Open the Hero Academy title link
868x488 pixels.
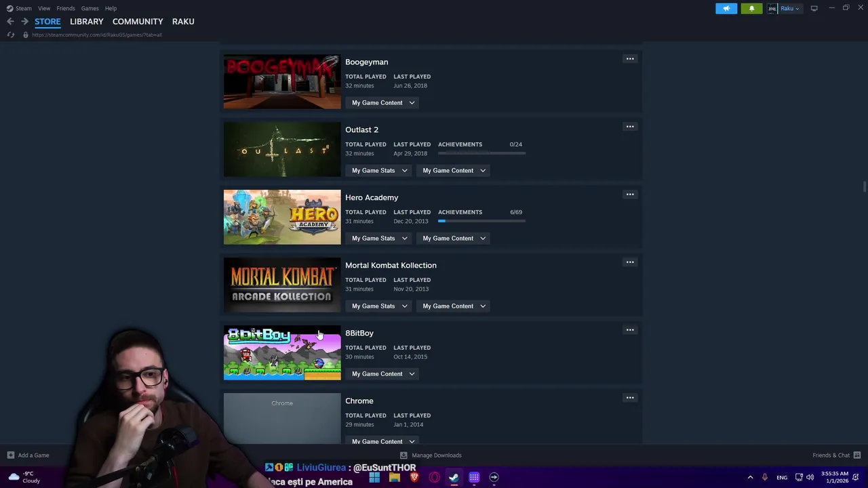pyautogui.click(x=372, y=197)
